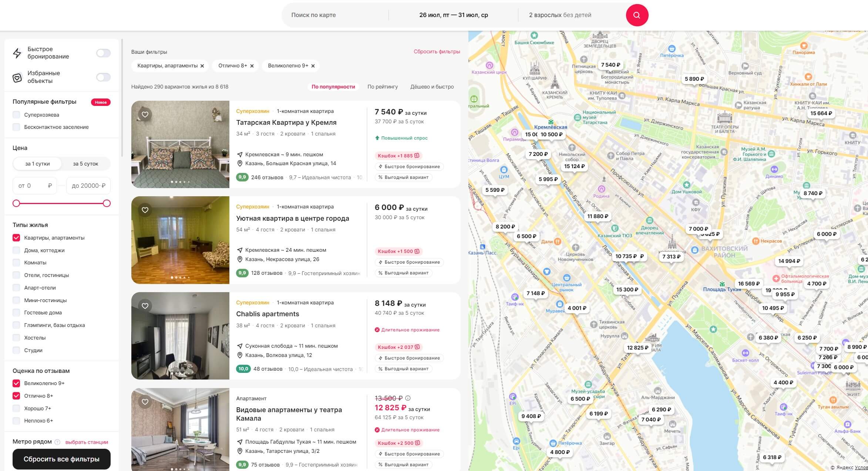Viewport: 868px width, 471px height.
Task: Open map price marker 12 825 ₽
Action: 637,348
